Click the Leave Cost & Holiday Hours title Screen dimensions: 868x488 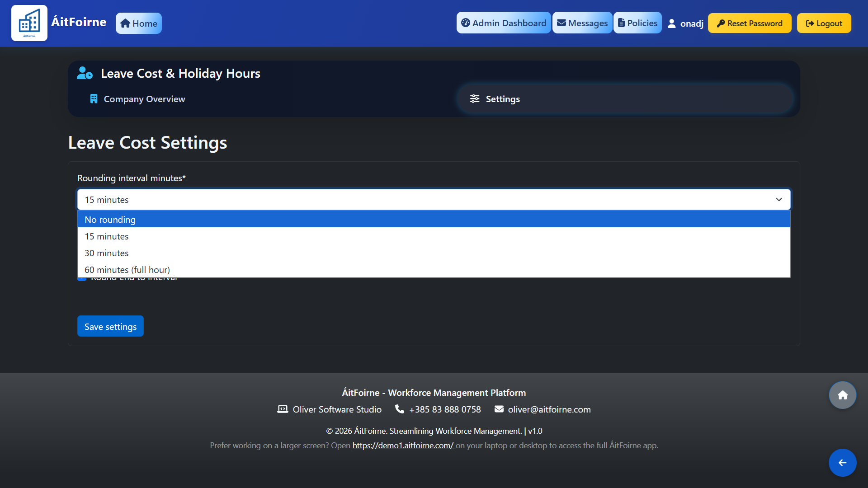pyautogui.click(x=180, y=73)
